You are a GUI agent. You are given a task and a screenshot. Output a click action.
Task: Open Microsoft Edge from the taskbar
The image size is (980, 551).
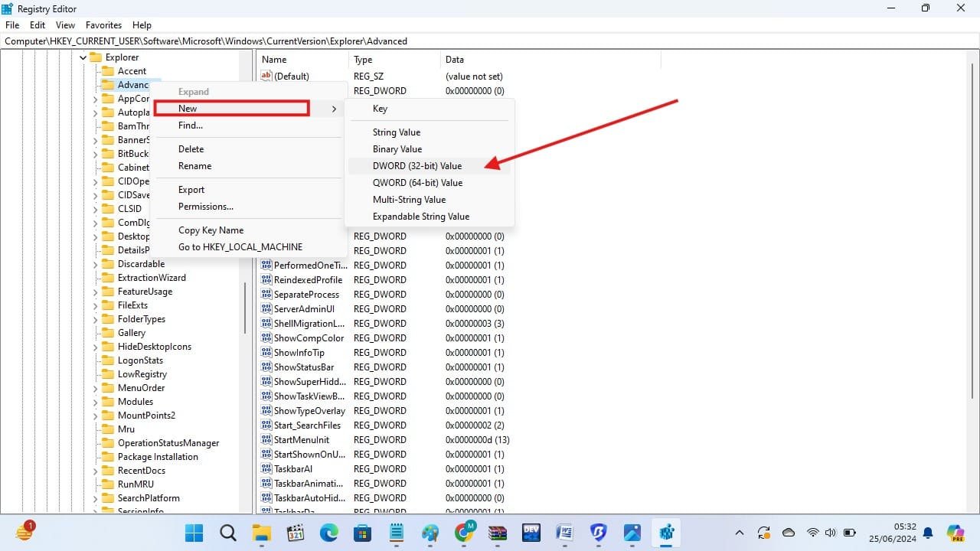(328, 533)
